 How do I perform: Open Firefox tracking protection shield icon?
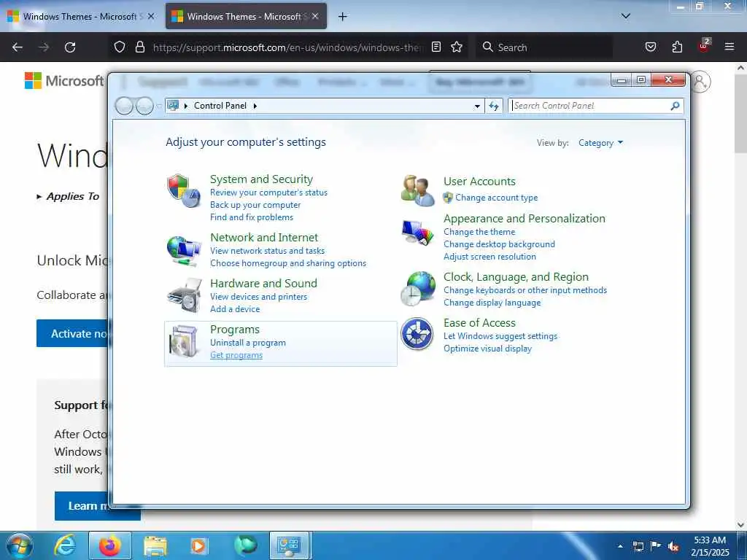click(x=120, y=47)
